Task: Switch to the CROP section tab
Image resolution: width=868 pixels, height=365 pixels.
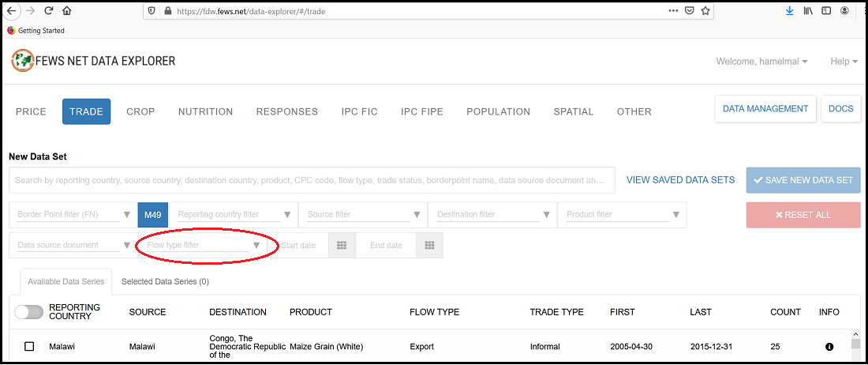Action: 140,111
